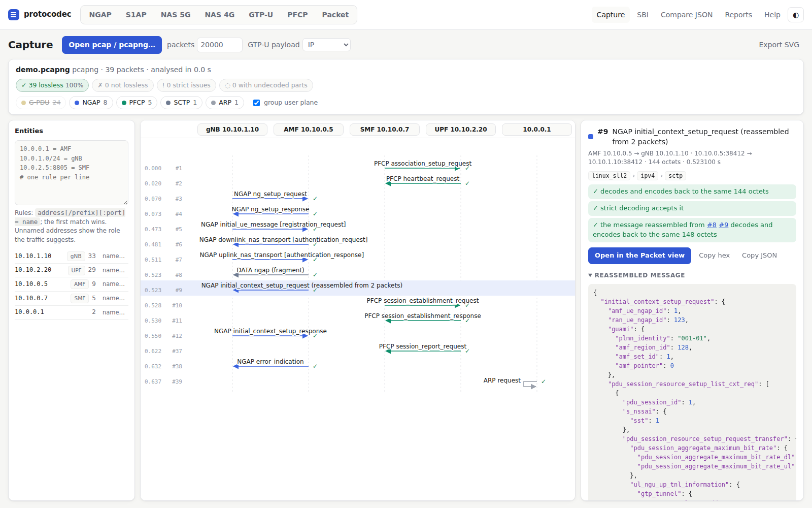Click the #9 packet link
Screen dimensions: 812x508
point(724,225)
